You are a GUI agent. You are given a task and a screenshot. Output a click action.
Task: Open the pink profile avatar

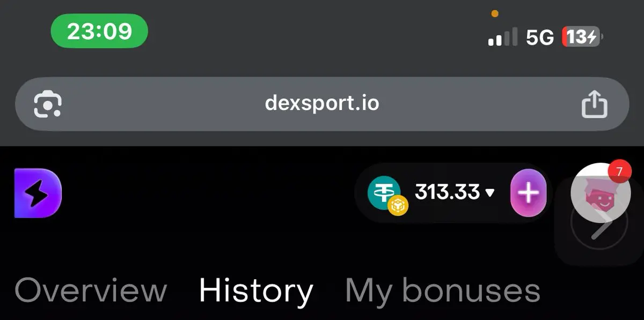click(600, 192)
